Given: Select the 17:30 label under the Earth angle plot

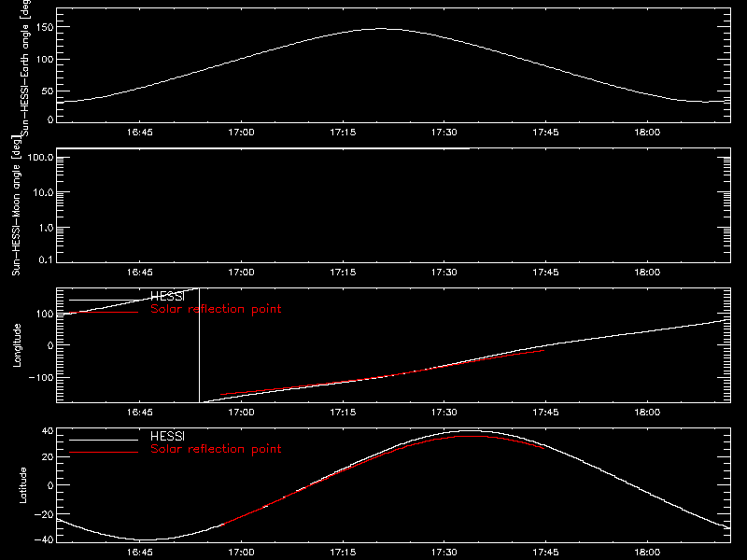Looking at the screenshot, I should [x=444, y=133].
